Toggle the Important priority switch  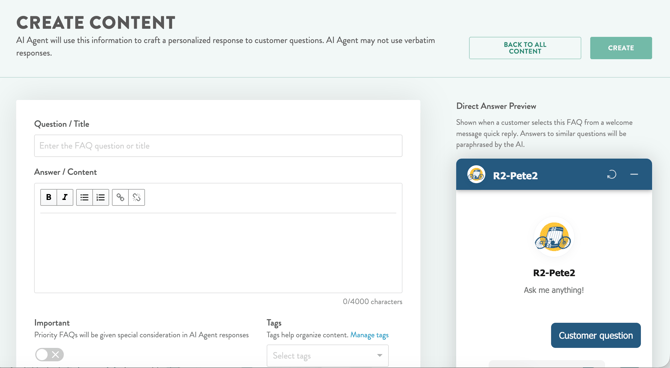tap(49, 354)
